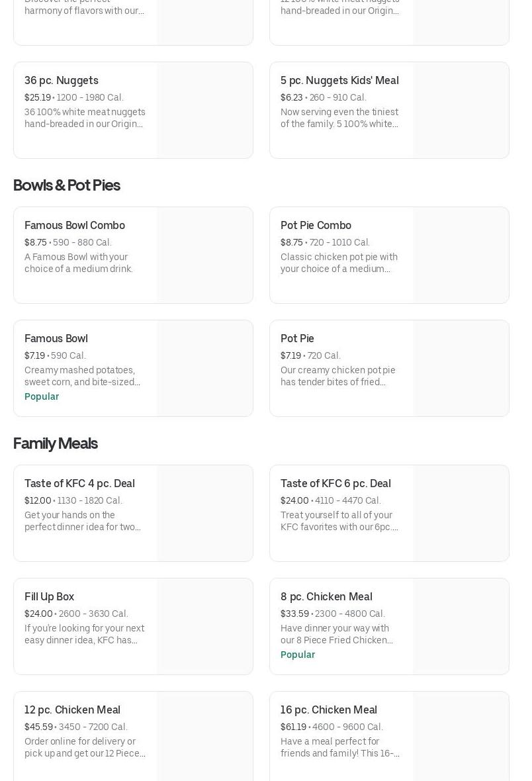Screen dimensions: 532x781
Task: Click the $7.19 Famous Bowl title
Action: tap(56, 339)
